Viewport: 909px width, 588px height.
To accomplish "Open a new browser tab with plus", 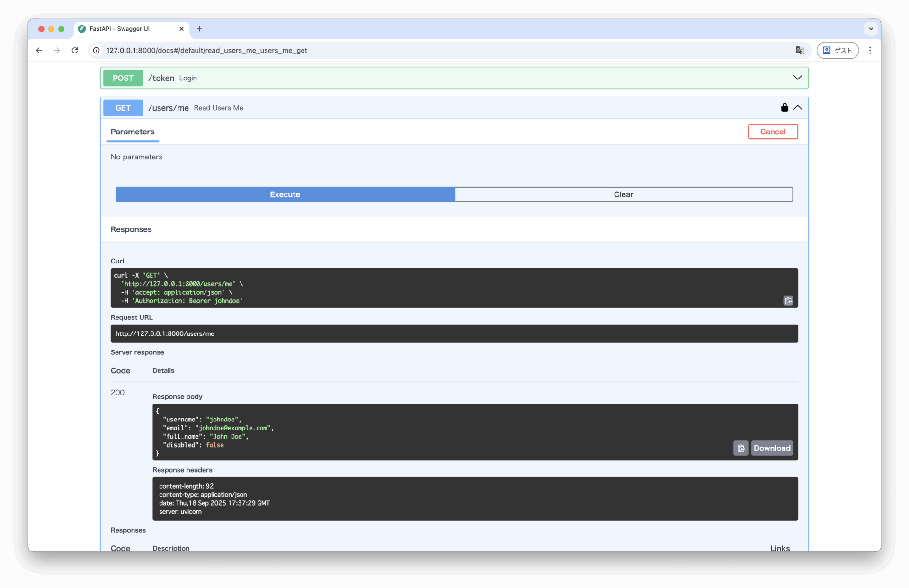I will [x=199, y=29].
